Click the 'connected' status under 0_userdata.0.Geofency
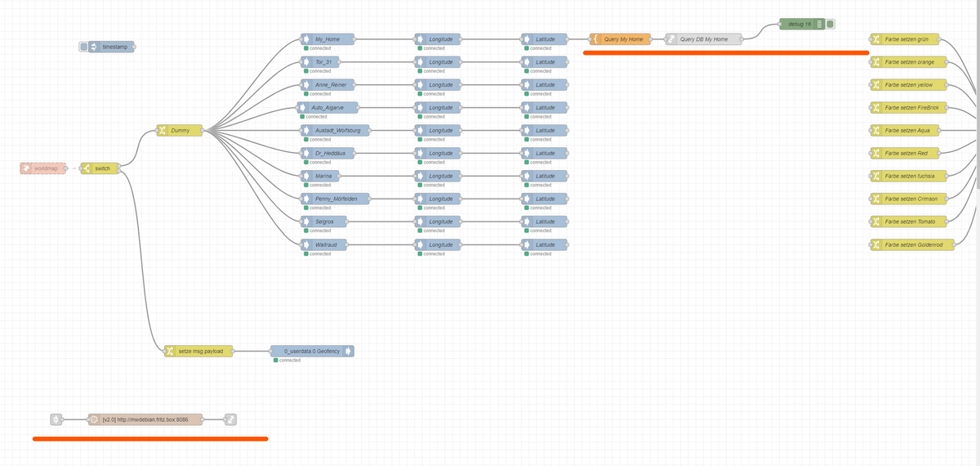The image size is (980, 466). pos(287,361)
